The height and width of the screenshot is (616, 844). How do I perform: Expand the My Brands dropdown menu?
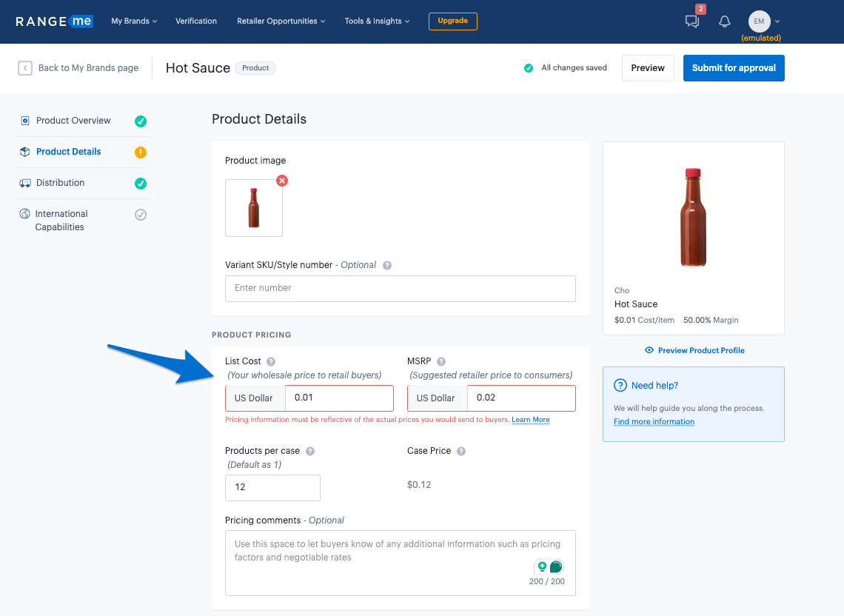point(134,21)
